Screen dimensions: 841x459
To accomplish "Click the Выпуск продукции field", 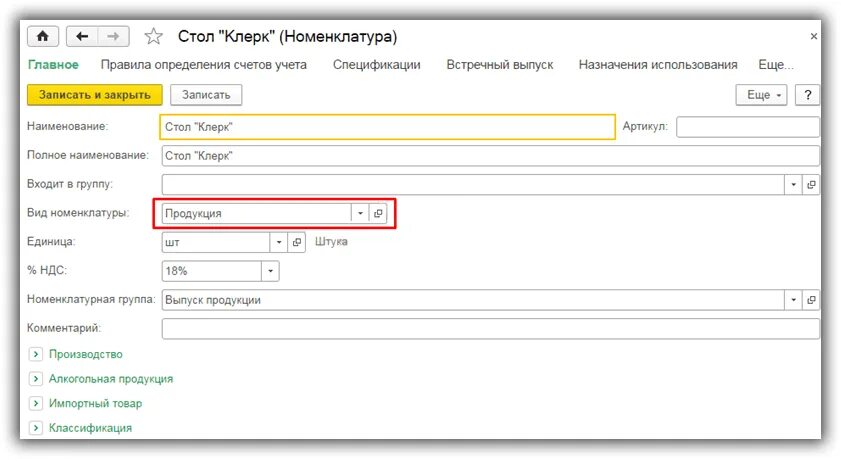I will pyautogui.click(x=473, y=300).
